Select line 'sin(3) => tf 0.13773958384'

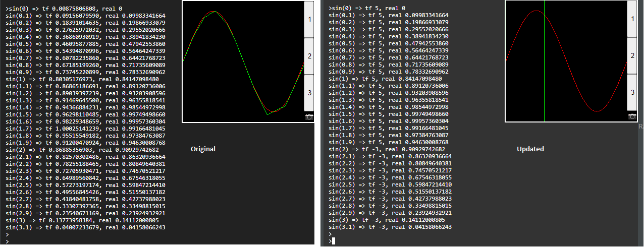point(82,220)
